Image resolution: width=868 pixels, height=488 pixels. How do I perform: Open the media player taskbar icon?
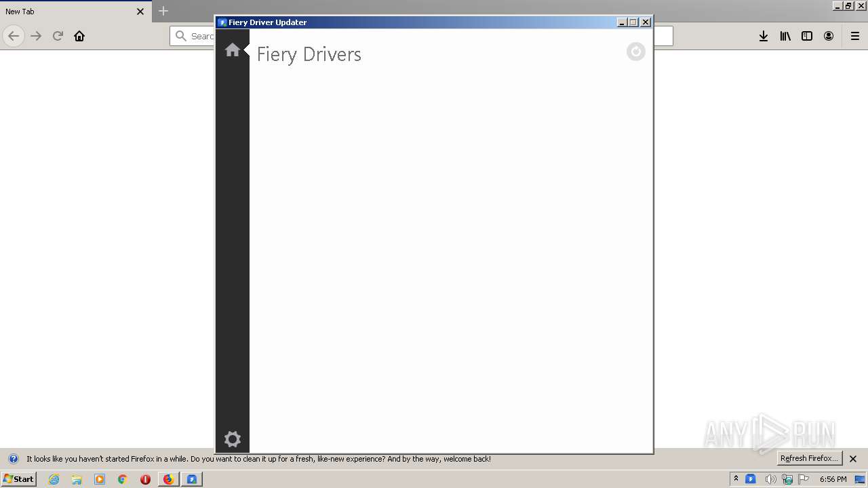point(100,479)
